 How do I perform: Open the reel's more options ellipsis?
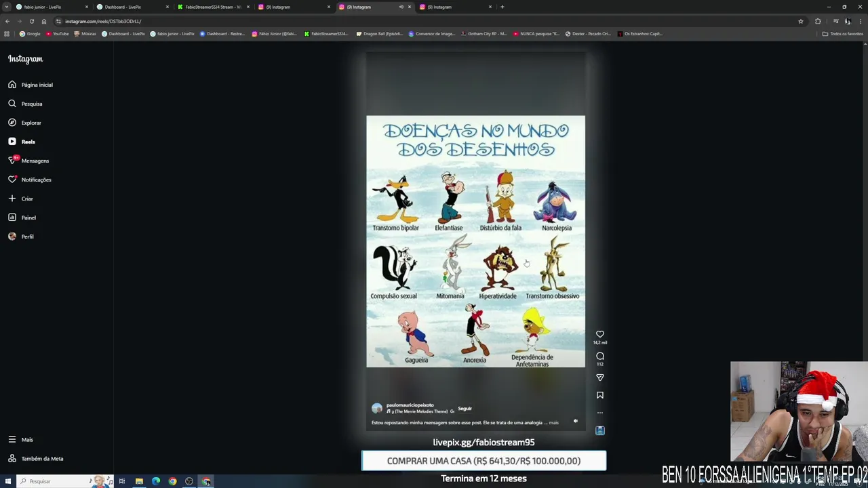(x=600, y=413)
